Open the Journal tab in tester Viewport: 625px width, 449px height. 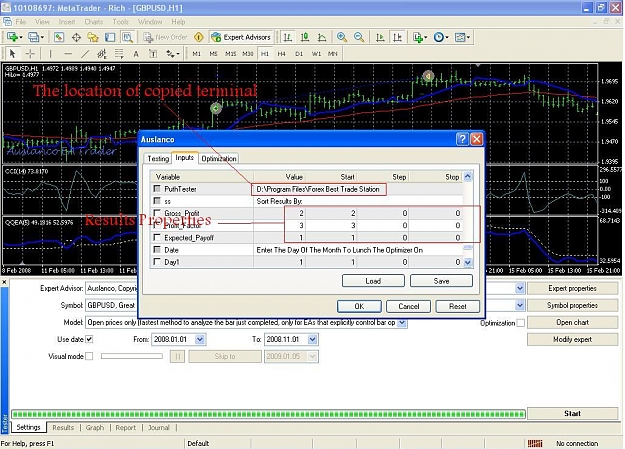(x=159, y=427)
